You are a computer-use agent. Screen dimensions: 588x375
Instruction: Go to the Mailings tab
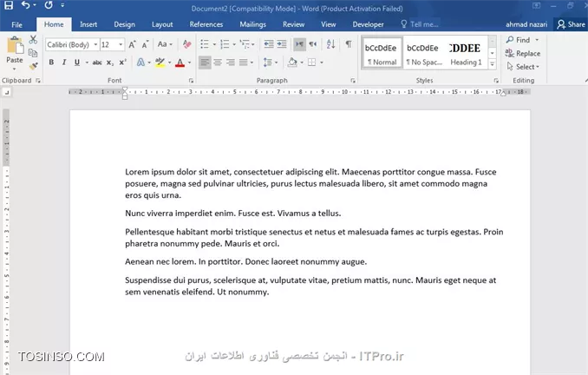tap(252, 25)
